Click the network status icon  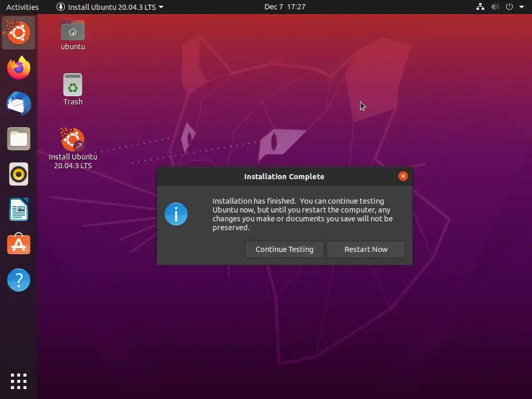(x=480, y=7)
